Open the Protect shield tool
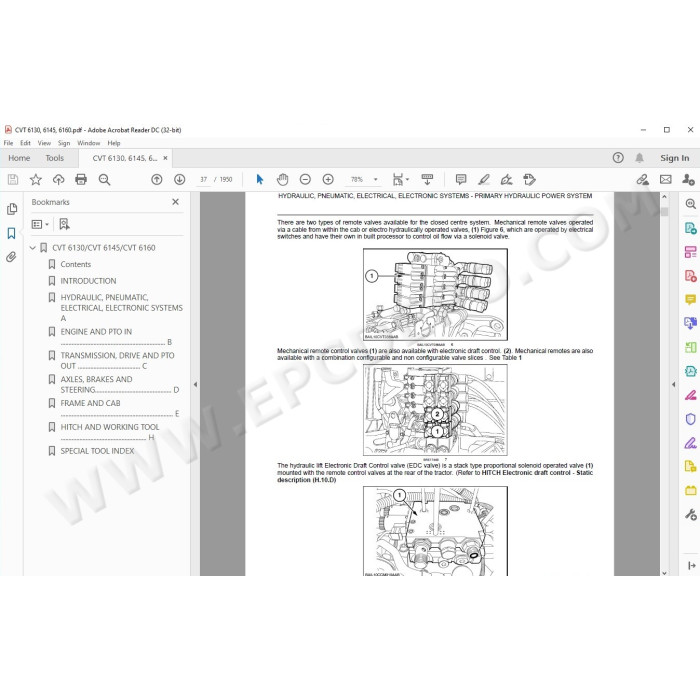 click(690, 419)
